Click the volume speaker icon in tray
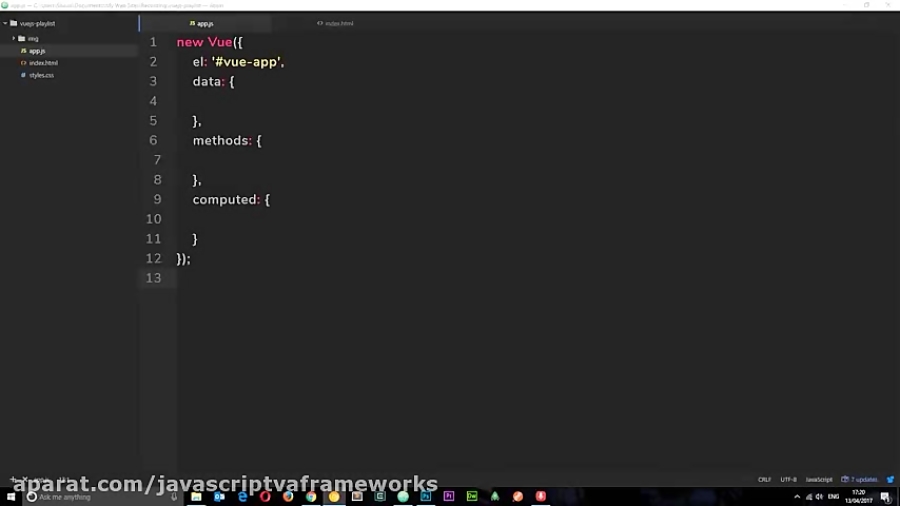The height and width of the screenshot is (506, 900). (x=820, y=497)
